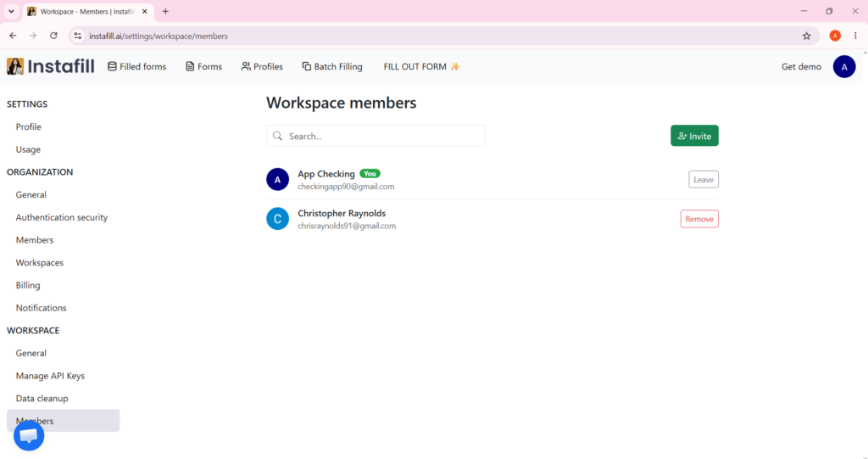Viewport: 868px width, 459px height.
Task: Click FILL OUT FORM in the navigation
Action: point(422,66)
